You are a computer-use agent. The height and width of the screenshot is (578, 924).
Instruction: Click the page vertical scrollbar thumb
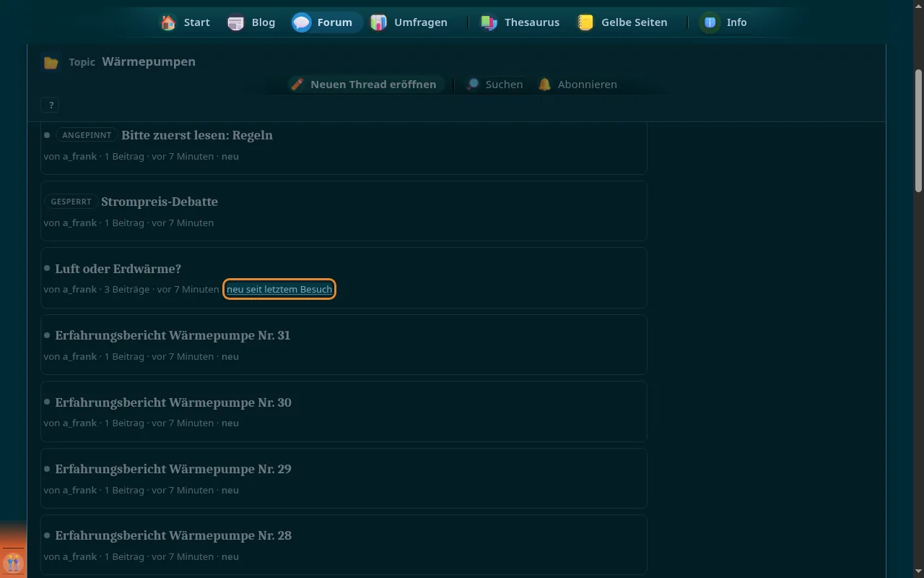(x=918, y=130)
